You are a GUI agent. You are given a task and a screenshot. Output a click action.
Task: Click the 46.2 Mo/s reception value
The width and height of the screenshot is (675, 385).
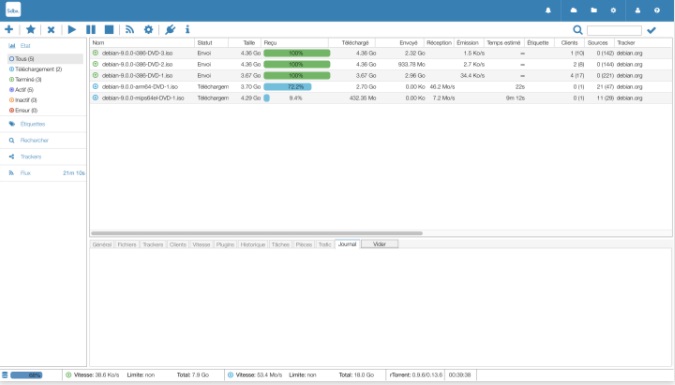[442, 87]
